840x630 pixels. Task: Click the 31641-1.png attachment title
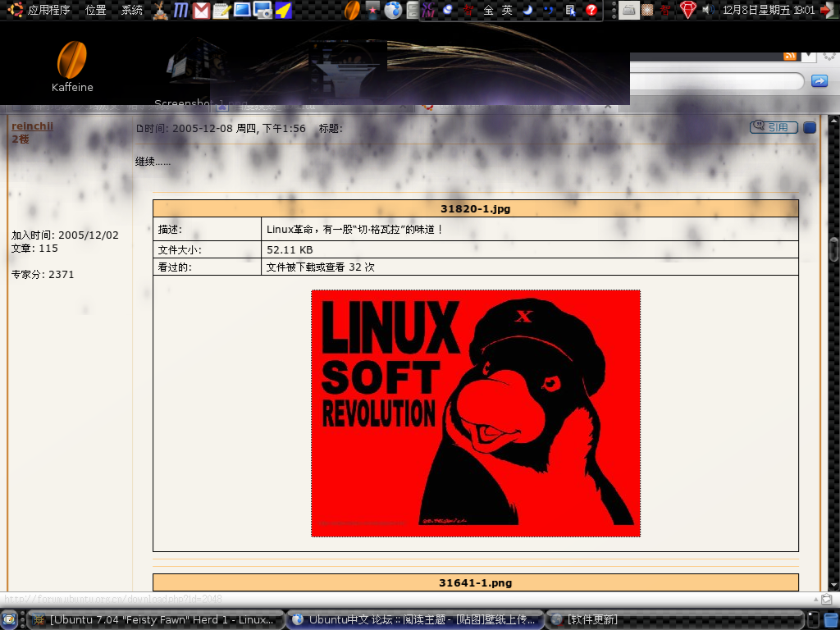(x=475, y=583)
